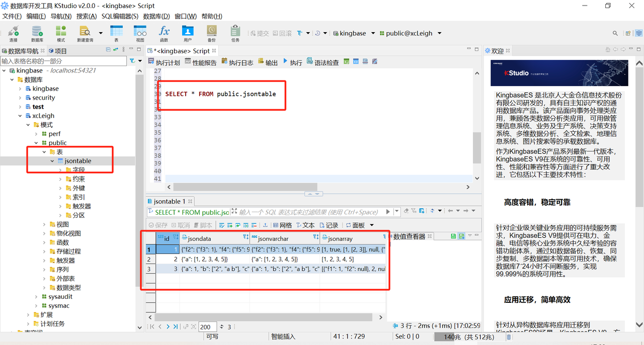Expand the 视图 node in tree
Image resolution: width=644 pixels, height=345 pixels.
click(44, 224)
